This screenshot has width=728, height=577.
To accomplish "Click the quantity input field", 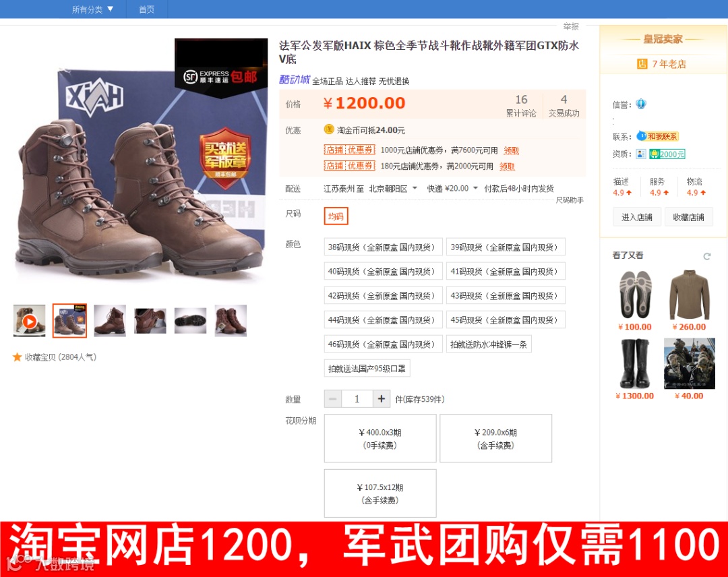I will point(357,399).
